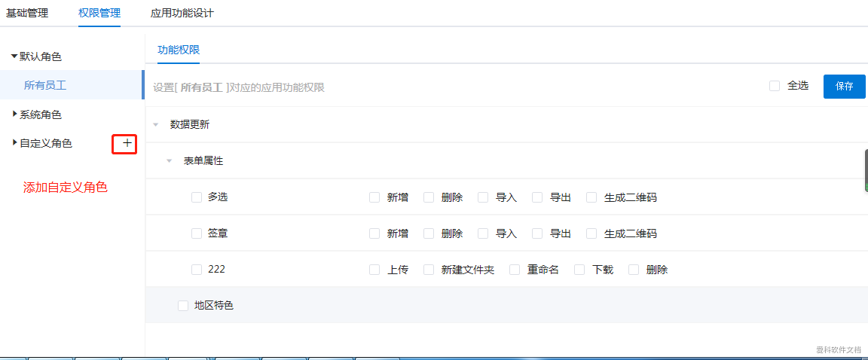868x360 pixels.
Task: Collapse the 数据更新 section arrow
Action: click(155, 125)
